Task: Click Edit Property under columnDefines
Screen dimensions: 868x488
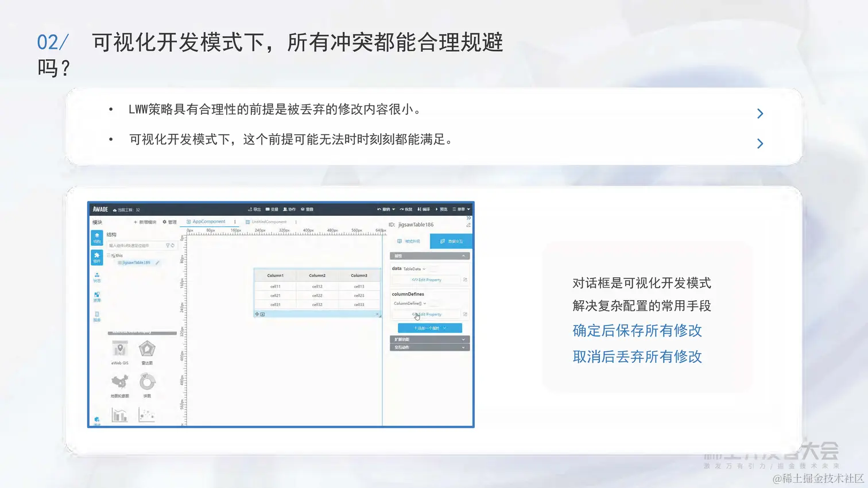Action: pyautogui.click(x=426, y=315)
